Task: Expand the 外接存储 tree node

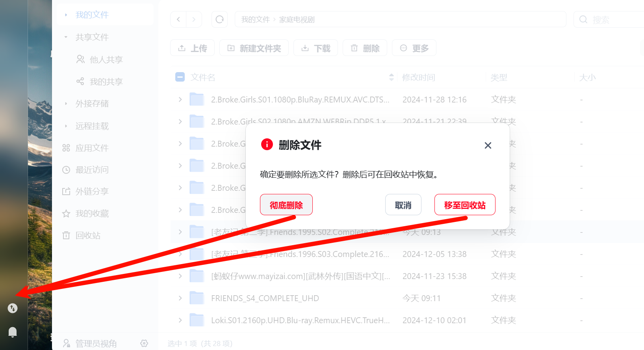Action: coord(66,104)
